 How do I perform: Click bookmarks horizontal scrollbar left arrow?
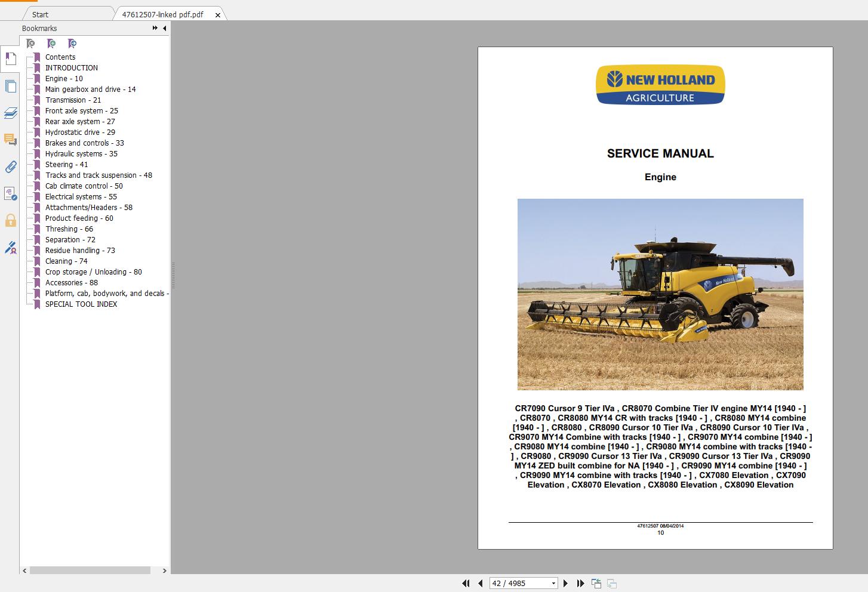click(x=24, y=571)
